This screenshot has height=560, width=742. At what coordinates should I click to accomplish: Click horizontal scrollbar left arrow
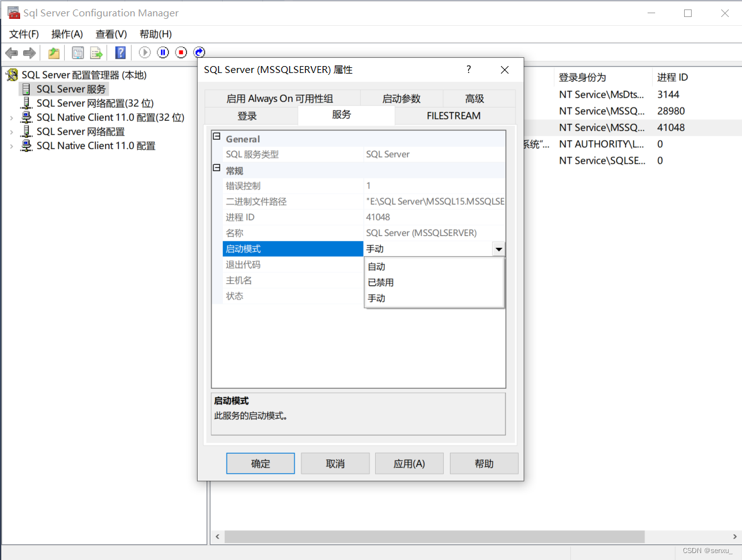(x=217, y=536)
